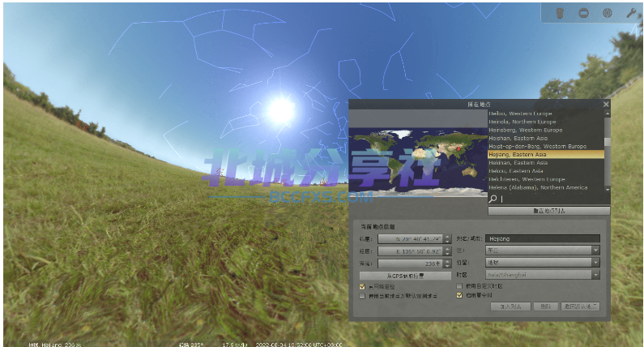Increase longitude with the up stepper arrow
644x347 pixels.
[447, 249]
